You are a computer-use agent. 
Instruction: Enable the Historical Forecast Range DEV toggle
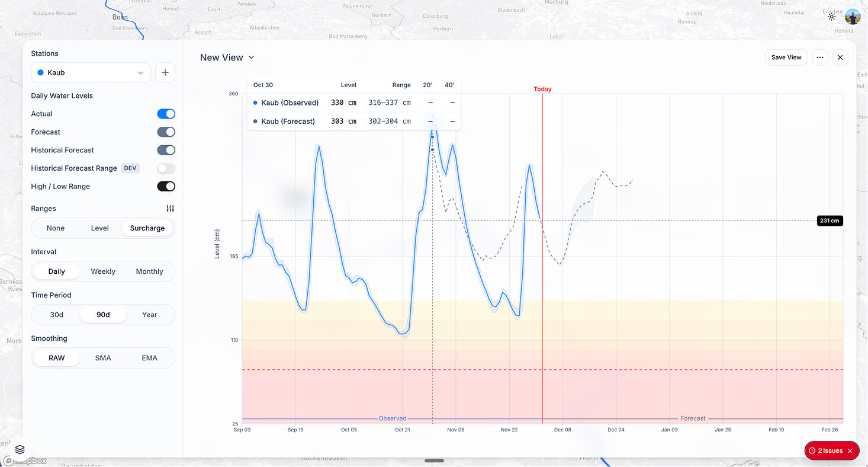[x=166, y=168]
